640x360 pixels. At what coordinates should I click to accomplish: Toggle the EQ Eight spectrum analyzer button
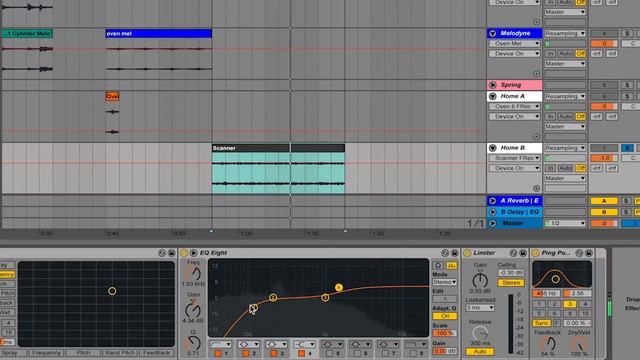click(451, 265)
